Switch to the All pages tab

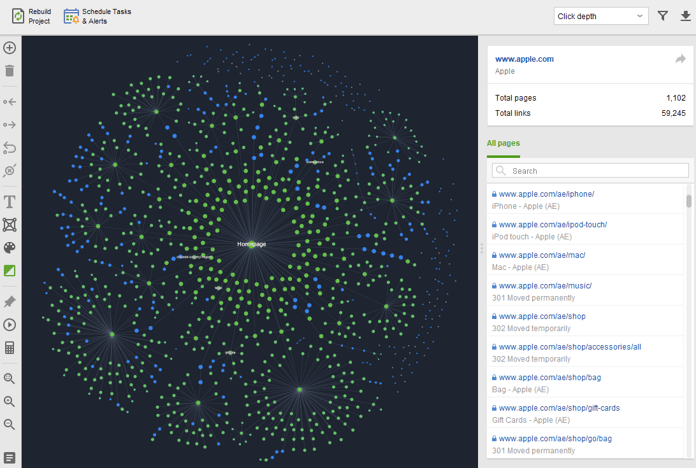(x=503, y=143)
